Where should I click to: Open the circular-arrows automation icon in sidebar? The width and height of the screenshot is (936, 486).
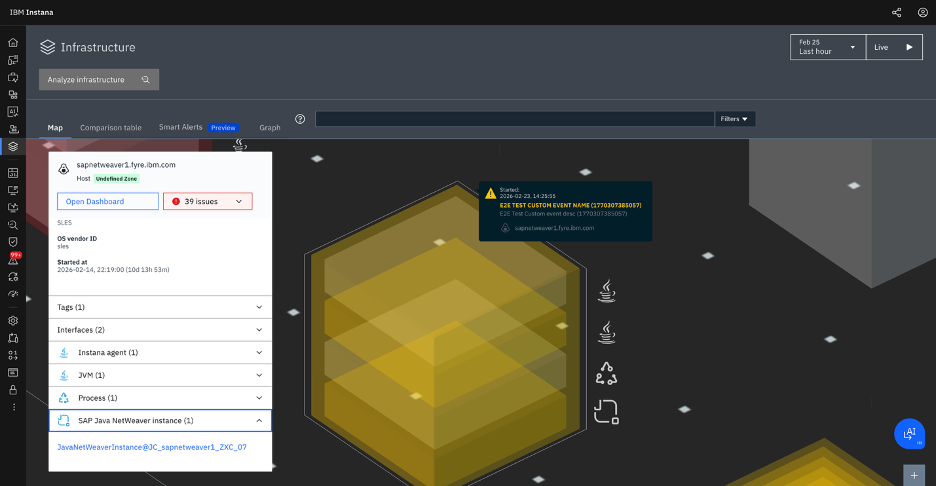tap(13, 276)
